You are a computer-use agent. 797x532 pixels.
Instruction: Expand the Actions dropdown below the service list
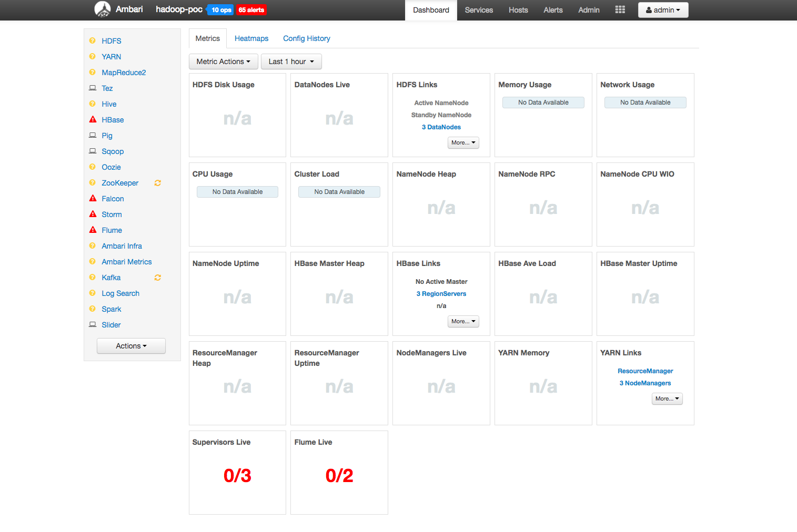(x=131, y=345)
